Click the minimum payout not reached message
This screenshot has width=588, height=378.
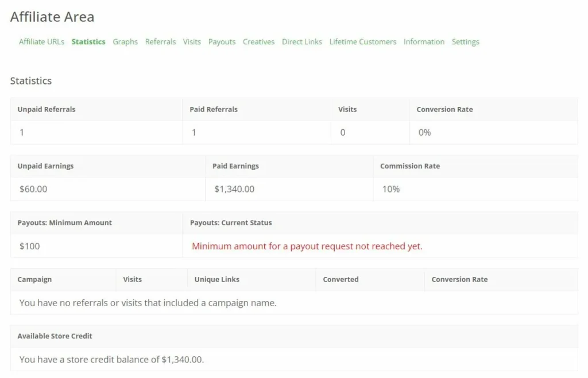tap(307, 246)
